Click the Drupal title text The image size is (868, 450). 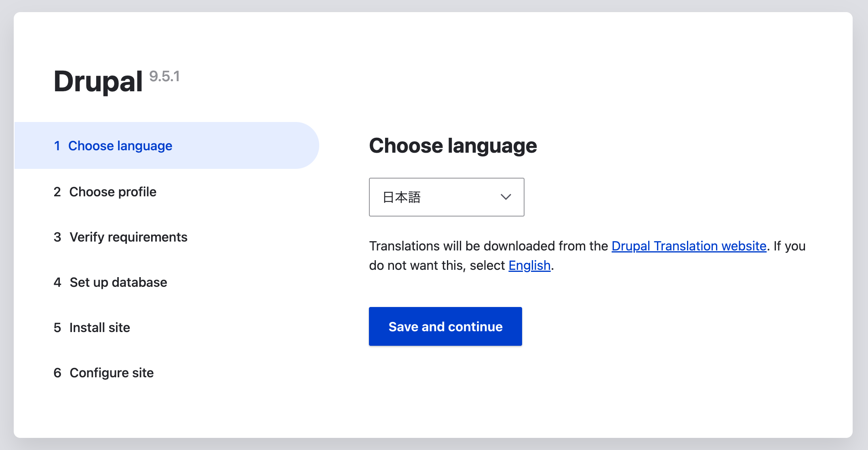click(98, 82)
